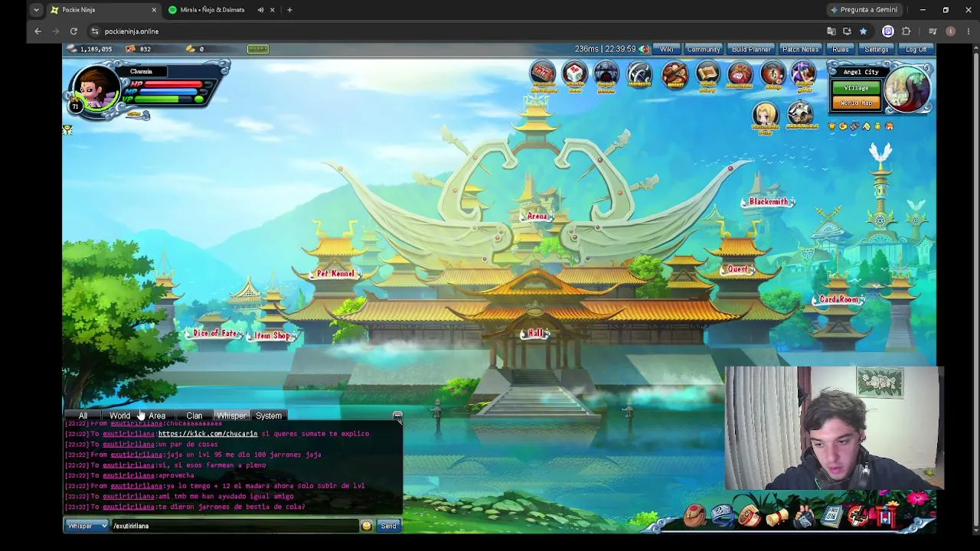Click the Angel City minimap portrait
This screenshot has width=980, height=551.
pyautogui.click(x=908, y=89)
